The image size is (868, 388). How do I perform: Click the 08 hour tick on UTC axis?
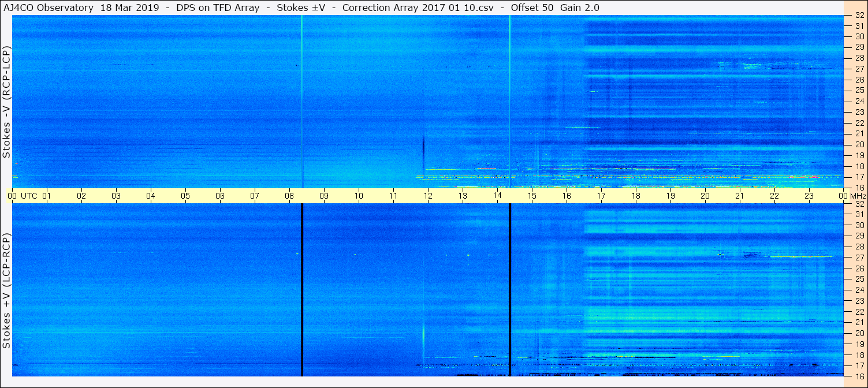click(289, 196)
